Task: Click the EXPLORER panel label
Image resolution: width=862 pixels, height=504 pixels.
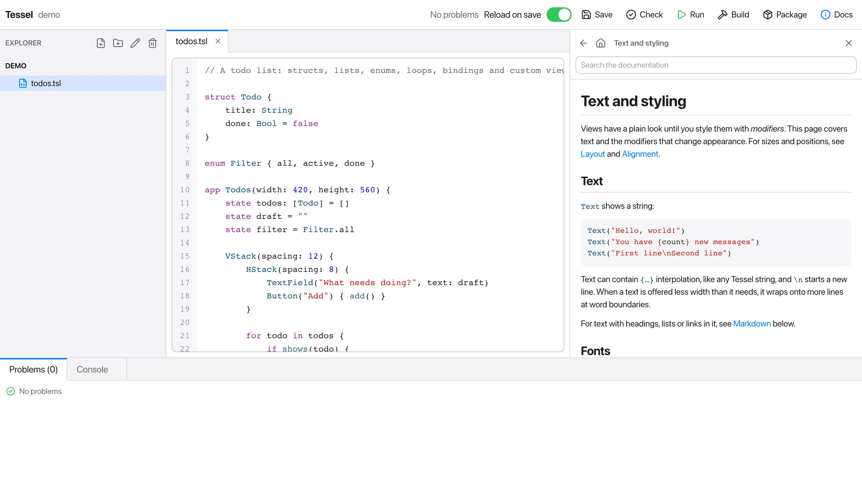Action: [x=23, y=43]
